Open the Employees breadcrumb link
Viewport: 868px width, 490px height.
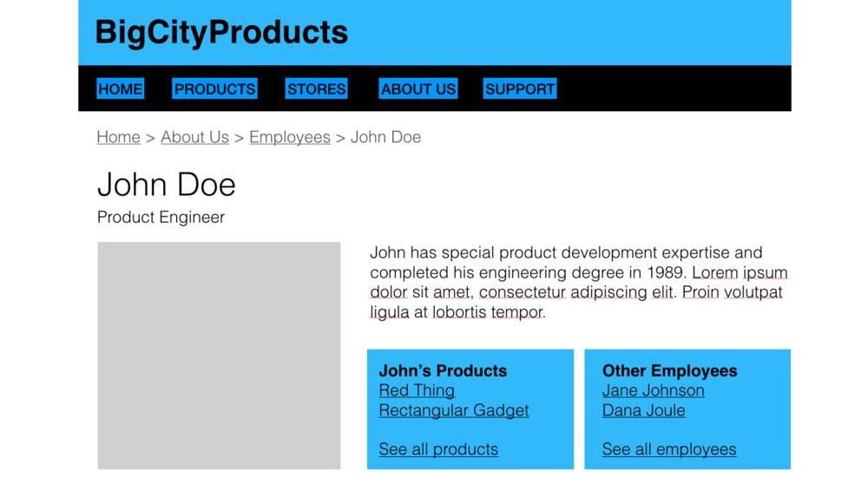pyautogui.click(x=289, y=137)
